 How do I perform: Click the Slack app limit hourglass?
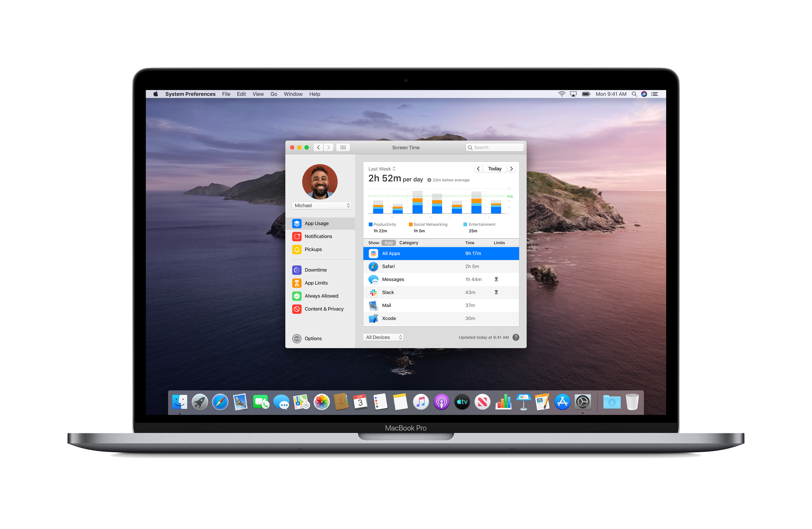point(496,292)
